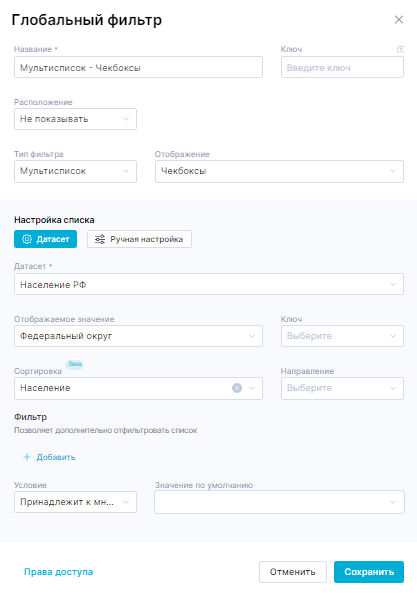This screenshot has width=417, height=594.
Task: Expand the Отображаемое значение dropdown
Action: [x=138, y=336]
